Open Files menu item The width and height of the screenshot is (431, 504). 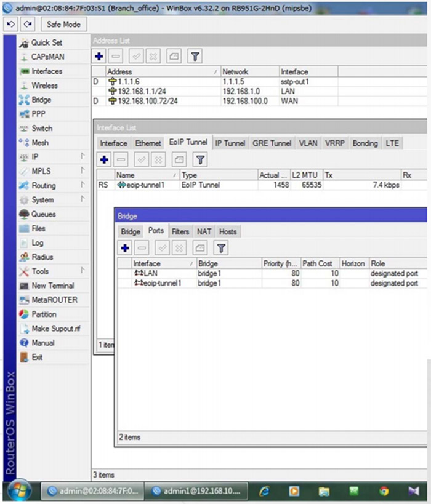[38, 228]
